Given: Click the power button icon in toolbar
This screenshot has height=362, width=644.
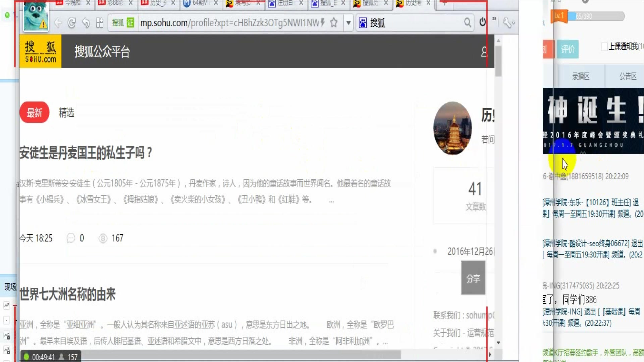Looking at the screenshot, I should pos(482,22).
